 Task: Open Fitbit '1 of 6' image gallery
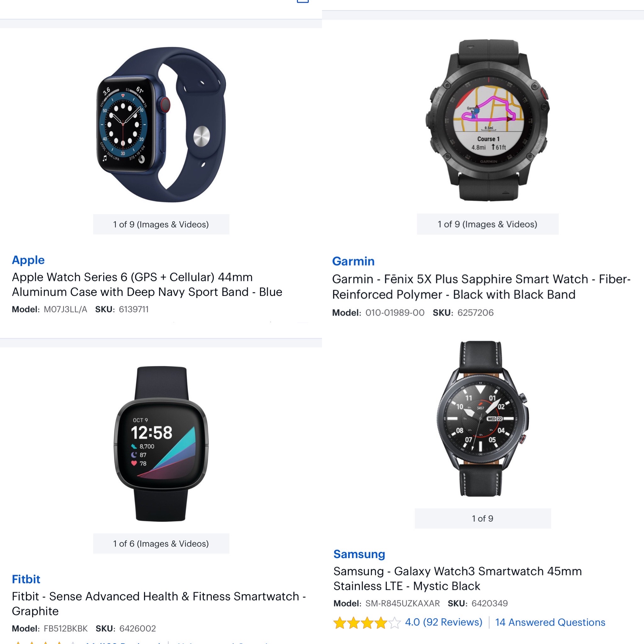161,544
